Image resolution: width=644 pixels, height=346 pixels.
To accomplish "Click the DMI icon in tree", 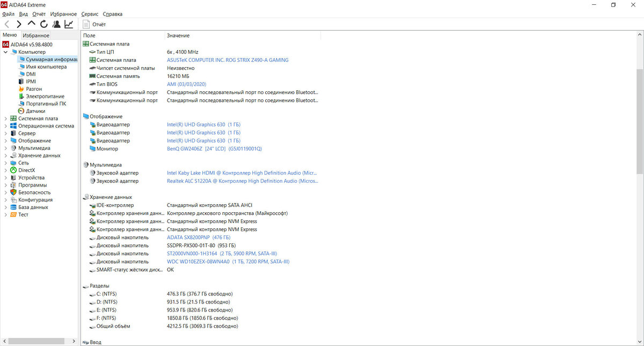I will [21, 74].
